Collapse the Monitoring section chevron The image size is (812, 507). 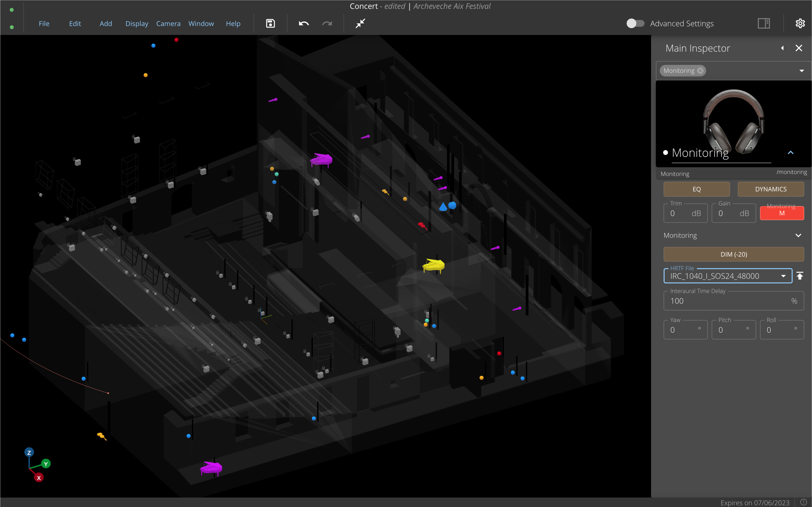click(798, 235)
